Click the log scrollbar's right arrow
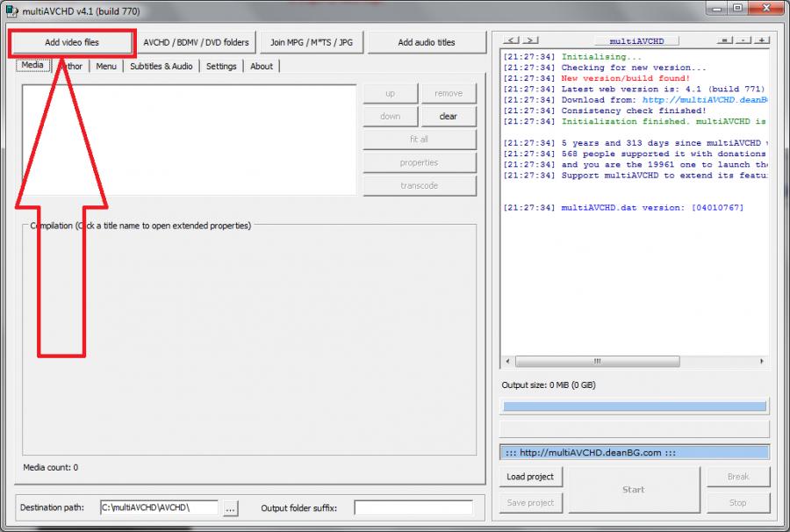Screen dimensions: 790x532 pyautogui.click(x=762, y=361)
